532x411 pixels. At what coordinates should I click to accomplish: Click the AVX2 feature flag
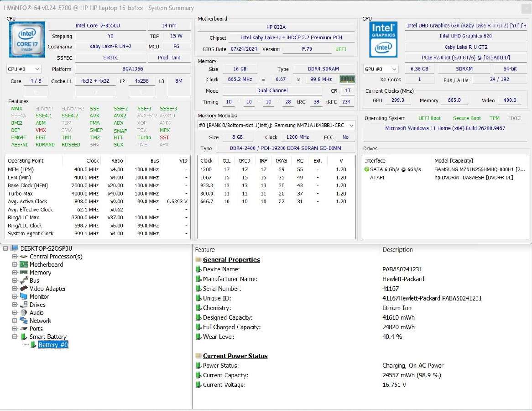[120, 116]
